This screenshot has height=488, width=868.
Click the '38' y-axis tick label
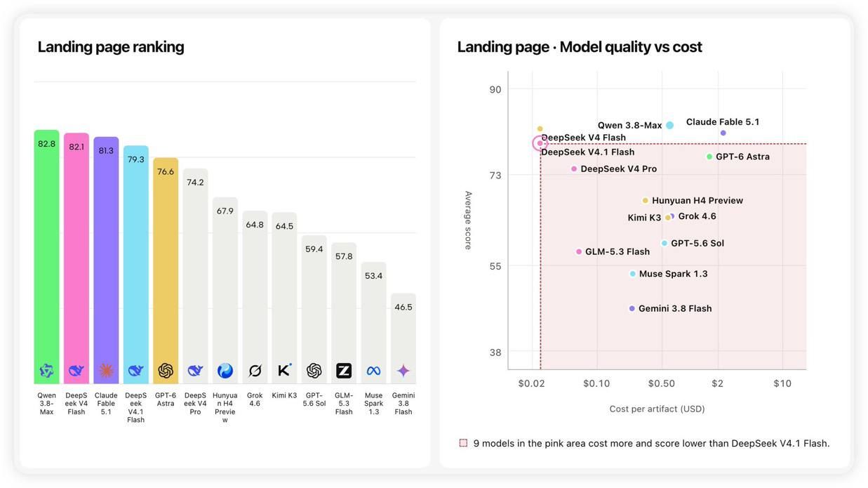[495, 352]
